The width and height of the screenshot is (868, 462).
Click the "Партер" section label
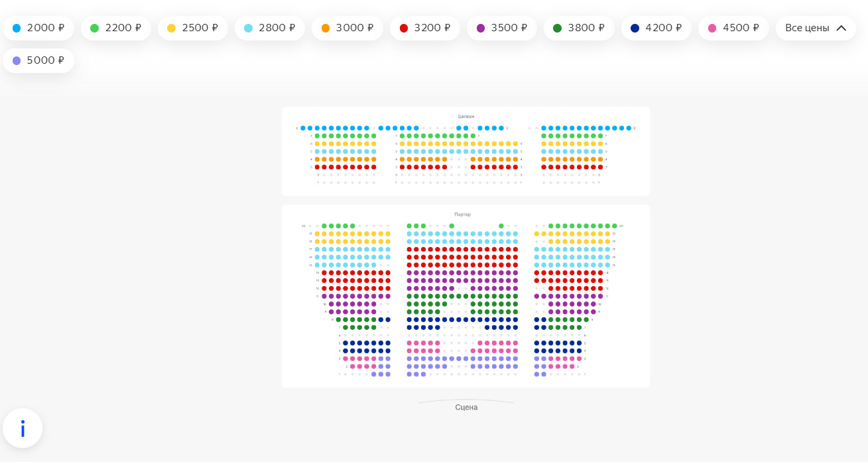point(462,214)
